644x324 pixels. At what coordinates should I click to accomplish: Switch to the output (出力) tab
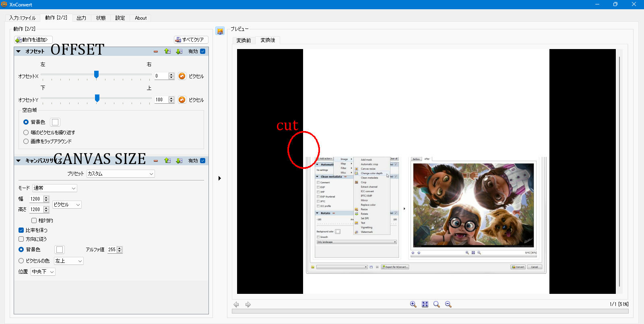click(81, 18)
